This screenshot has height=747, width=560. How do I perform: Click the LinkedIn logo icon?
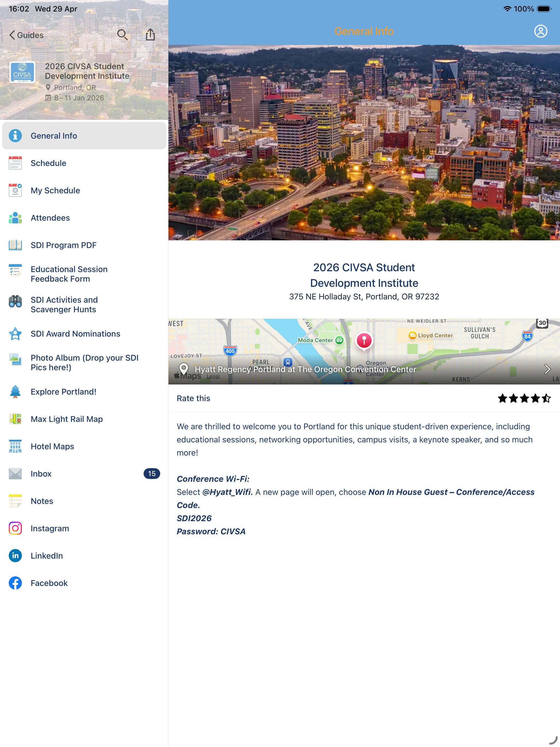pos(15,556)
